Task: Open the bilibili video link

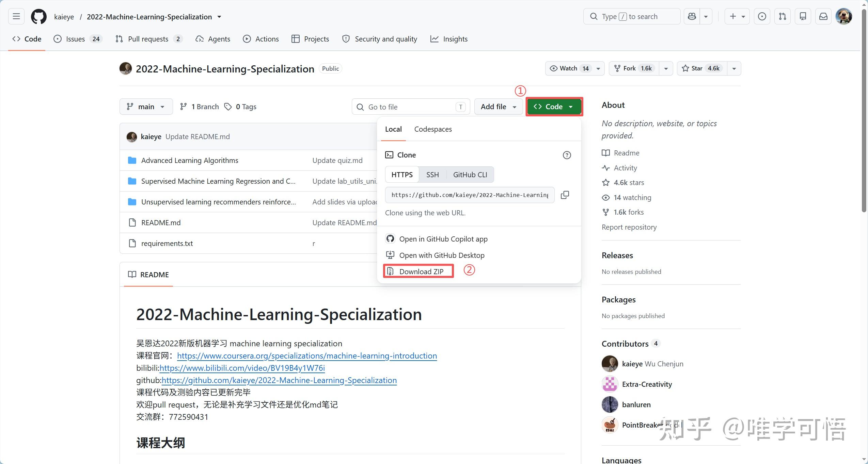Action: tap(242, 368)
